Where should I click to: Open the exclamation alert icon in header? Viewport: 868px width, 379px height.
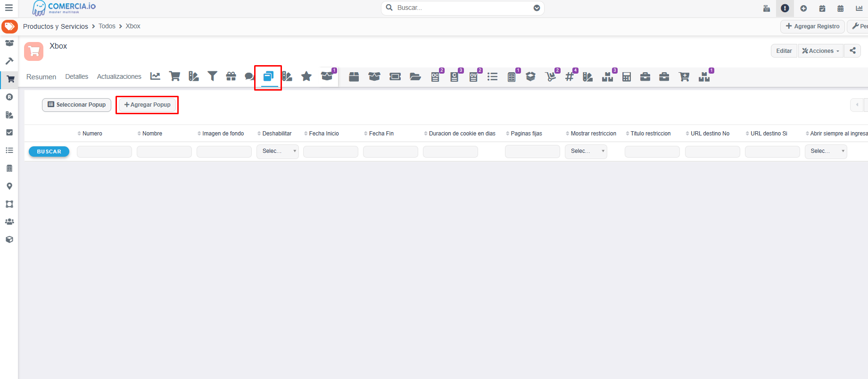coord(785,8)
